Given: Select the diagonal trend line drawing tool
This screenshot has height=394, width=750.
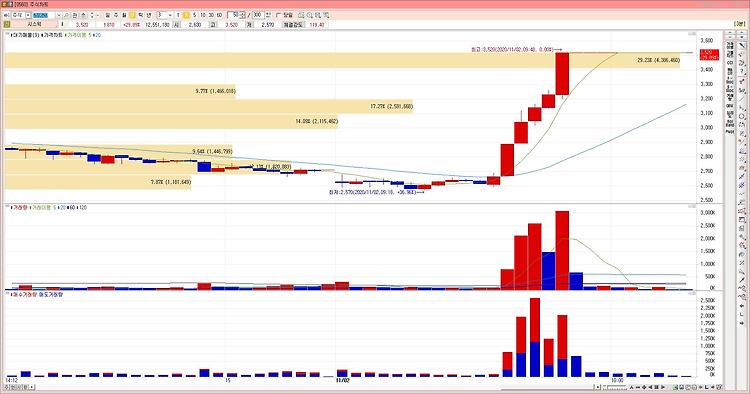Looking at the screenshot, I should tap(742, 99).
